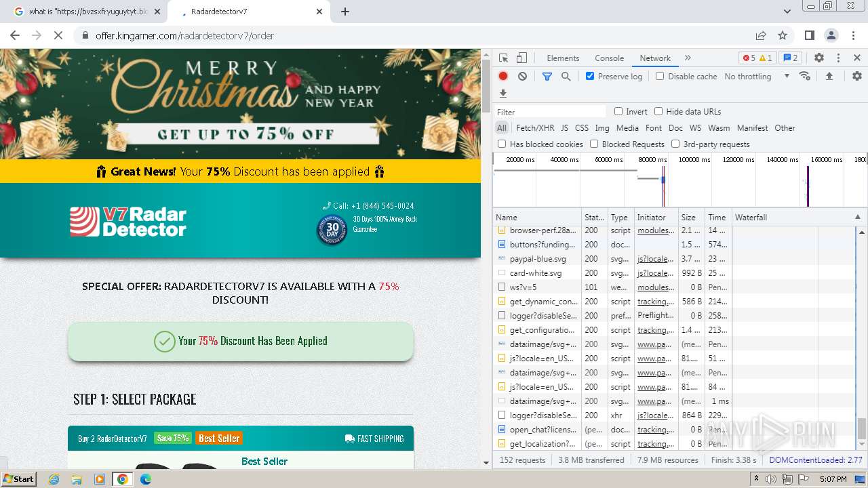
Task: Open network panel settings gear
Action: coord(857,77)
